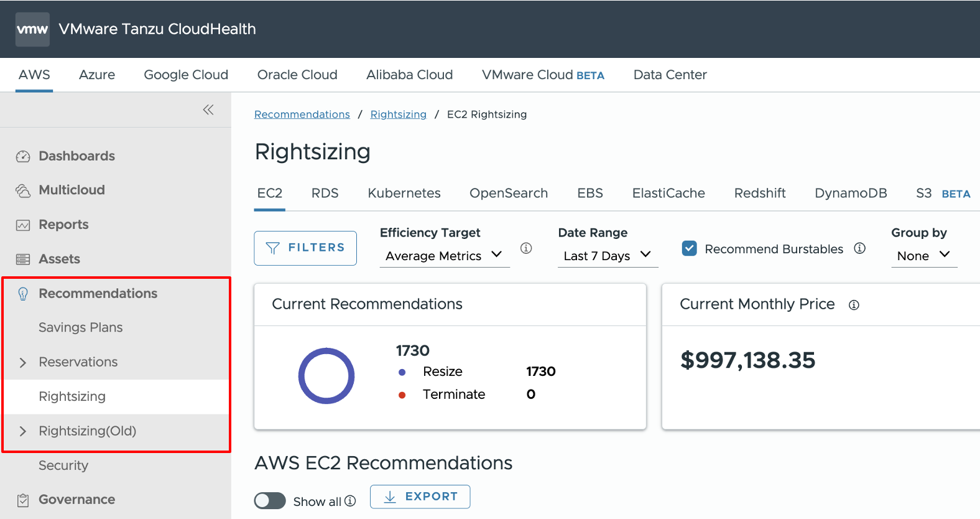Switch to the AWS tab
Screen dimensions: 980x519
[x=34, y=75]
